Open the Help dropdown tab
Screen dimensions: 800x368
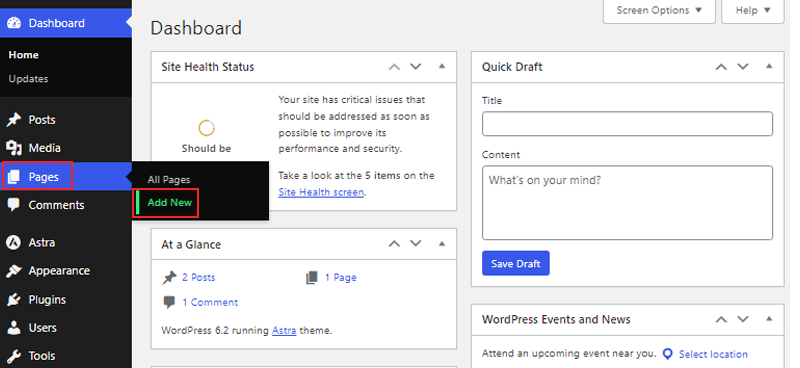(x=753, y=11)
